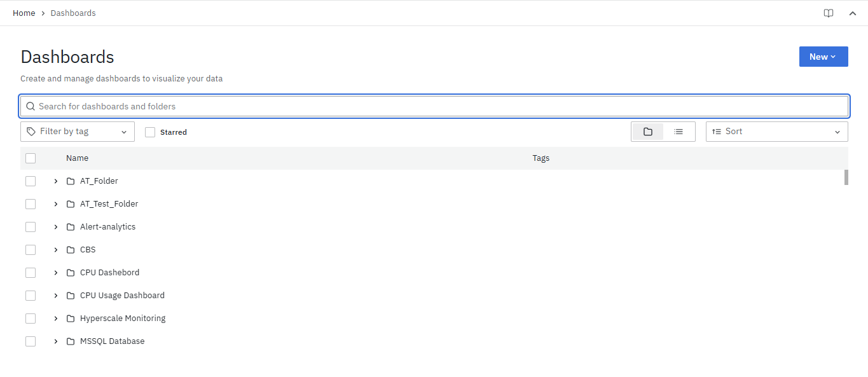This screenshot has width=868, height=377.
Task: Expand the CPU Usage Dashboard folder
Action: 56,296
